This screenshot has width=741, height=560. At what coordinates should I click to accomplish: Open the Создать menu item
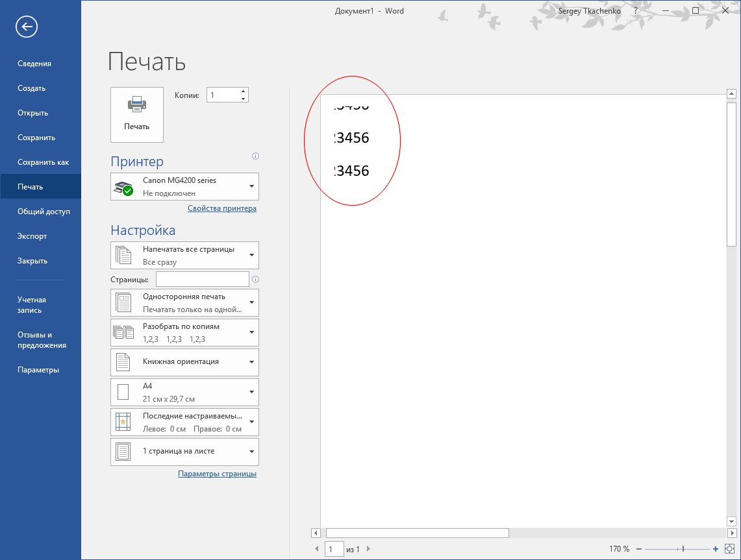coord(41,88)
